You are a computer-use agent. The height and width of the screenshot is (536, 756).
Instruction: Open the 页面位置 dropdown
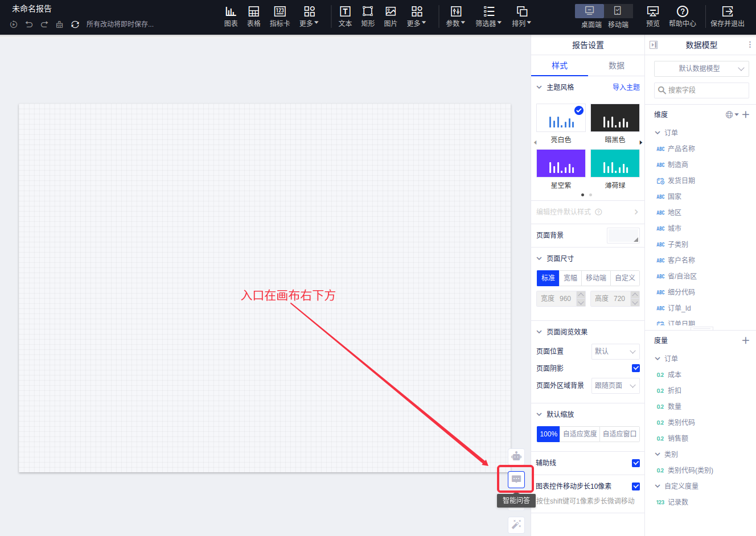point(615,352)
